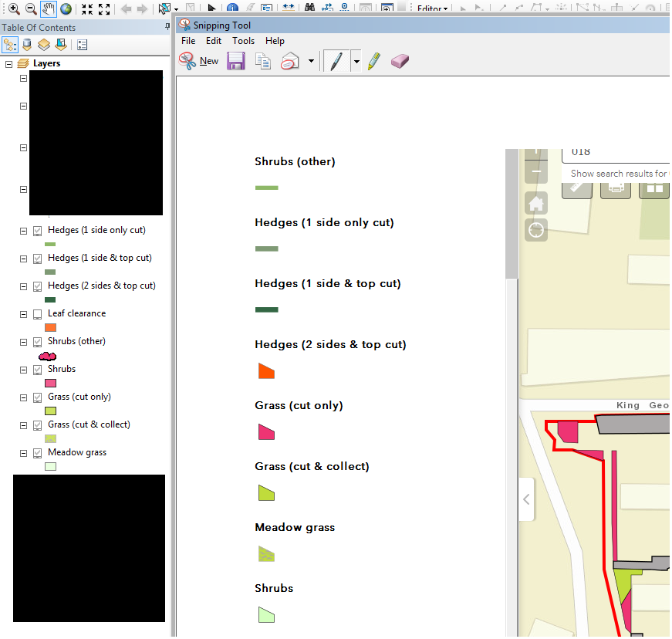Collapse the Shrubs layer legend
This screenshot has height=639, width=672.
tap(24, 370)
